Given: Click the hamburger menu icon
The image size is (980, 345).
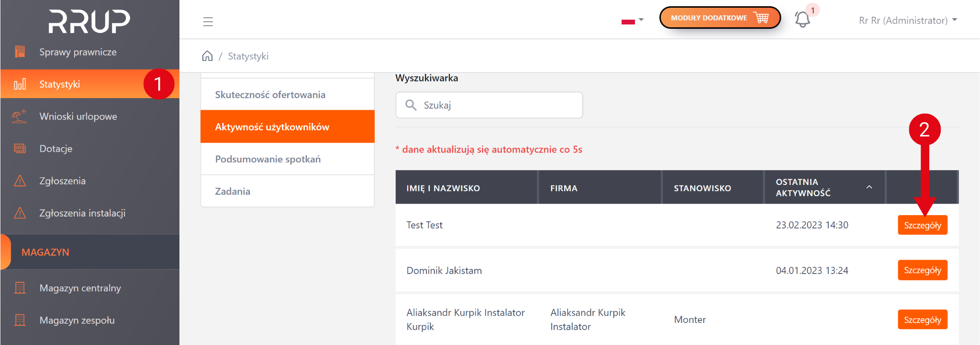Looking at the screenshot, I should (208, 22).
